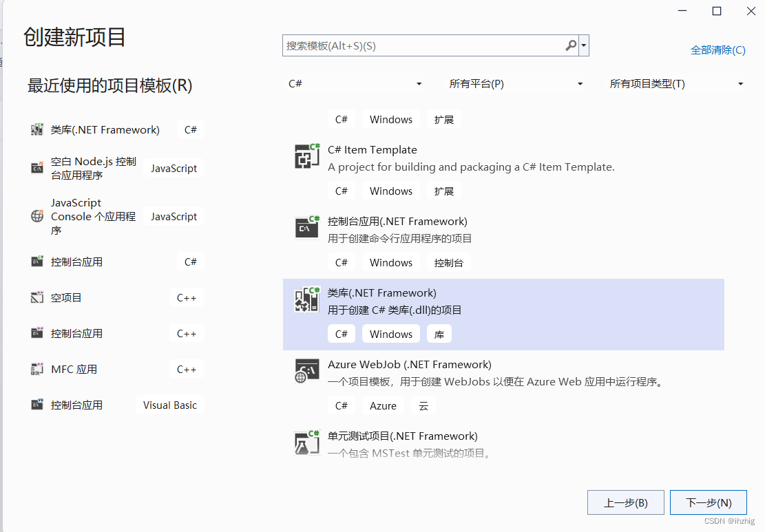Viewport: 765px width, 532px height.
Task: Open the 所有平台(P) platform dropdown
Action: pos(515,84)
